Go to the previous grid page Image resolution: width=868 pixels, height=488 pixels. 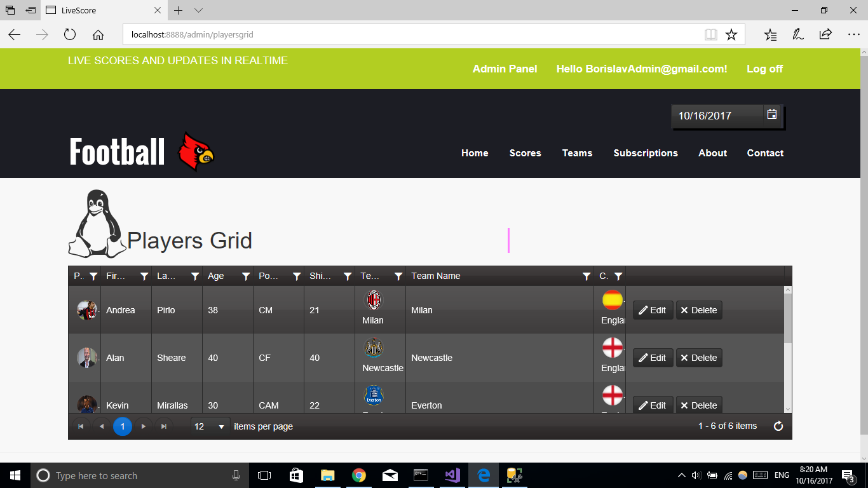click(x=102, y=426)
